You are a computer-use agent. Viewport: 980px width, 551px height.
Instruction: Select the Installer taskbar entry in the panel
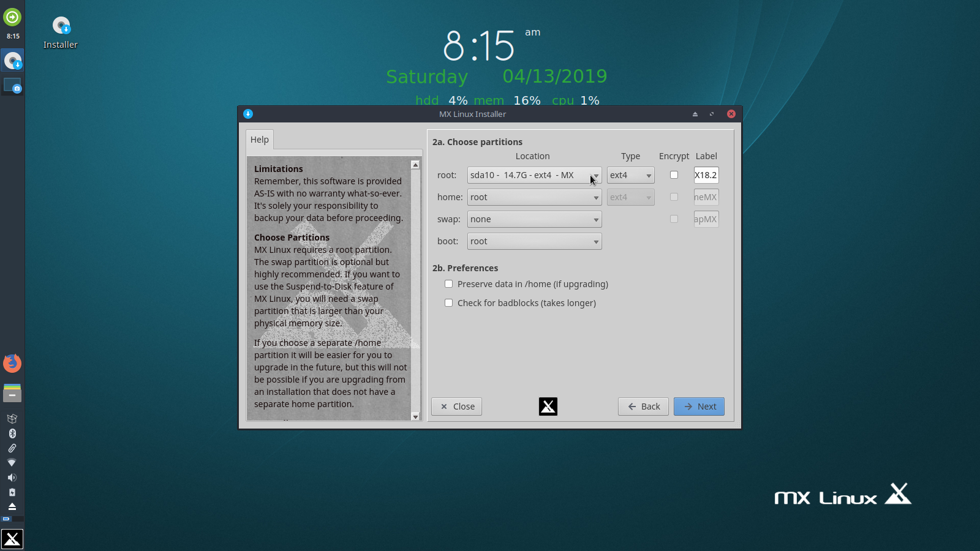(x=12, y=61)
